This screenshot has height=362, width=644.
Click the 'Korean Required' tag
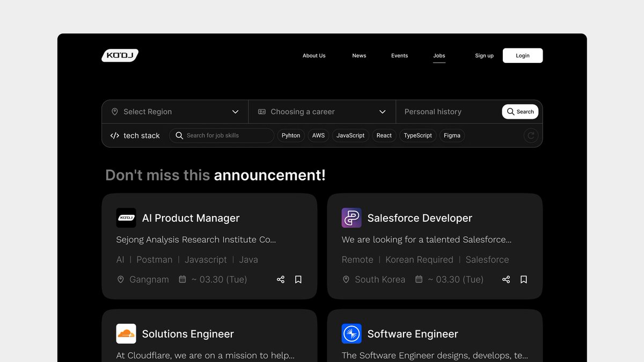click(x=419, y=259)
